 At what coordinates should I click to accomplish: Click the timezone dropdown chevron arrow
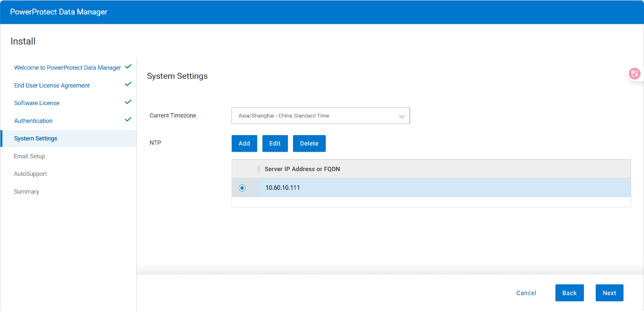401,116
